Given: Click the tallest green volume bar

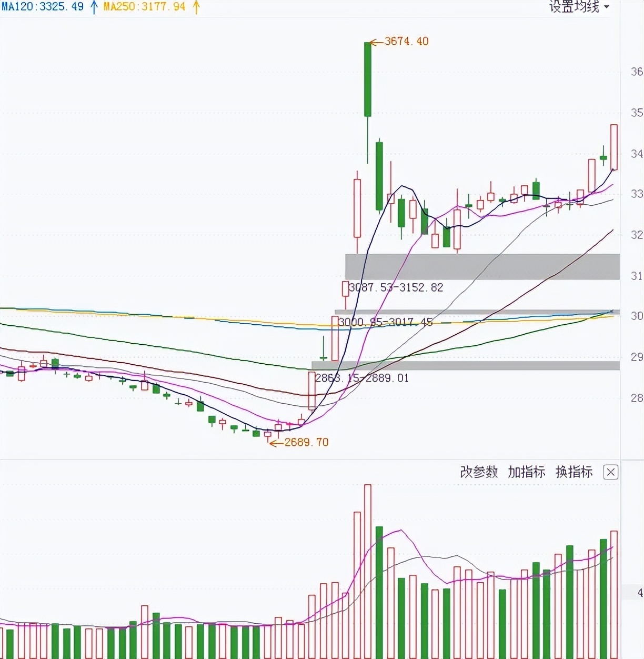Looking at the screenshot, I should 379,592.
